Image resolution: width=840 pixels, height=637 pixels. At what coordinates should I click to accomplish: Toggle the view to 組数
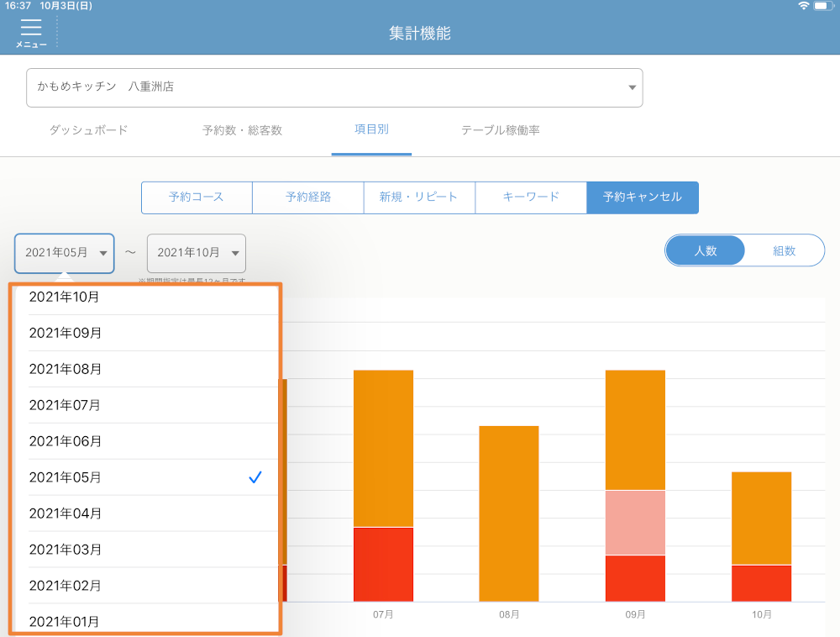click(x=784, y=250)
